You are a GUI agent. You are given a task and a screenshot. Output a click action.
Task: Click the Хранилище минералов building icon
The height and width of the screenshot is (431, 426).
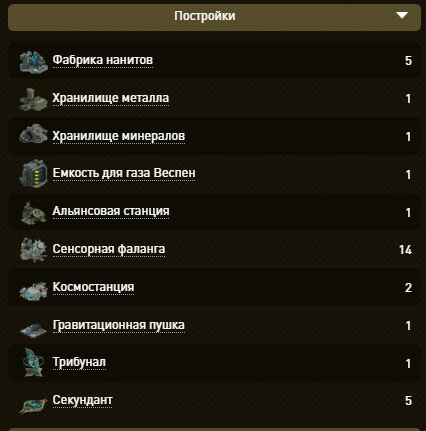[33, 134]
